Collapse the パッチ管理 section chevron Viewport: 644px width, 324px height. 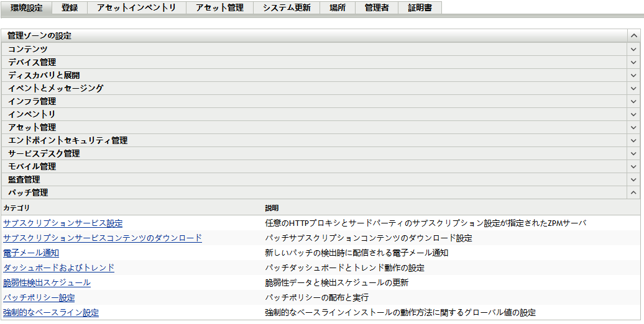[x=633, y=192]
